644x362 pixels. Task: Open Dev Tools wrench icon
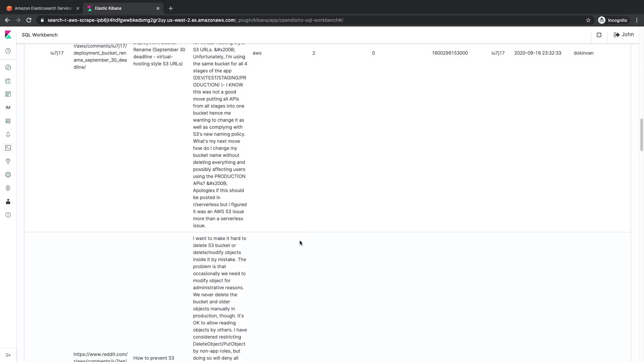coord(8,161)
